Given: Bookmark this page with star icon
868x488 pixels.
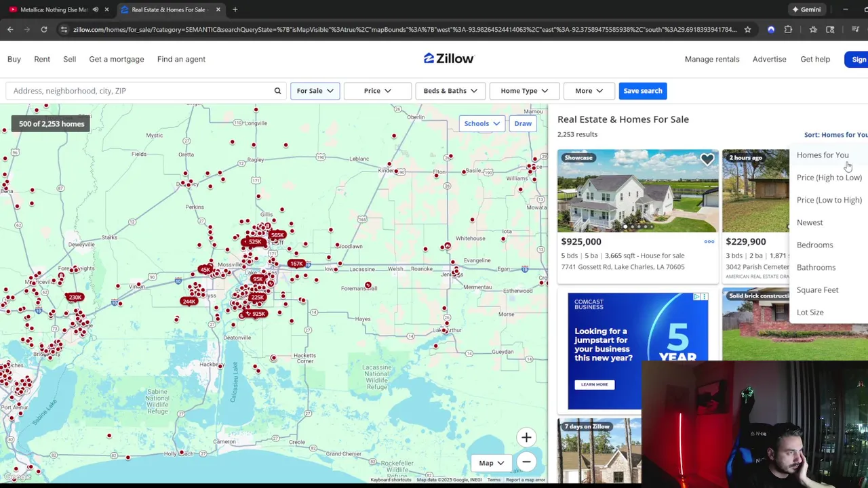Looking at the screenshot, I should (747, 29).
